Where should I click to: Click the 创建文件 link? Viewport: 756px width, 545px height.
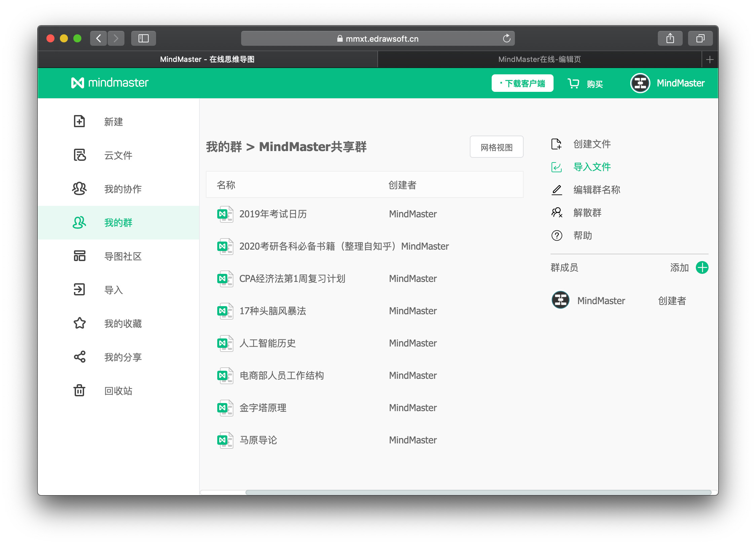click(592, 144)
